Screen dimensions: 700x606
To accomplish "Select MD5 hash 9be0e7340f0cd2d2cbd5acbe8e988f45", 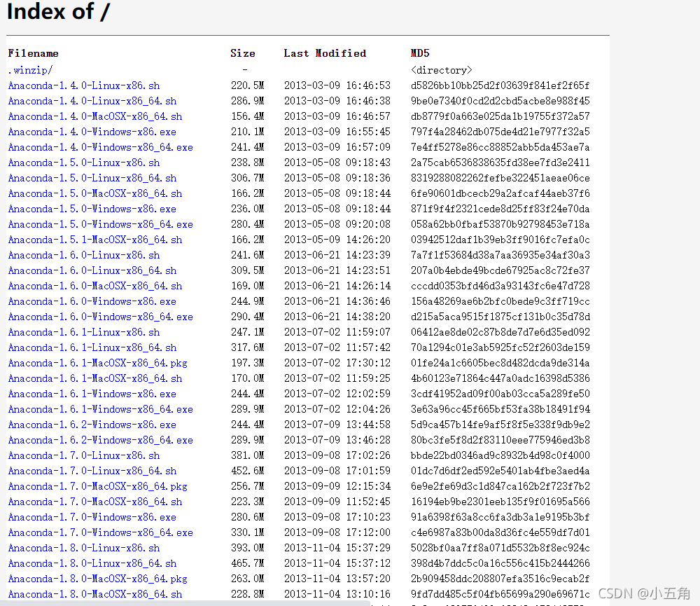I will 500,101.
